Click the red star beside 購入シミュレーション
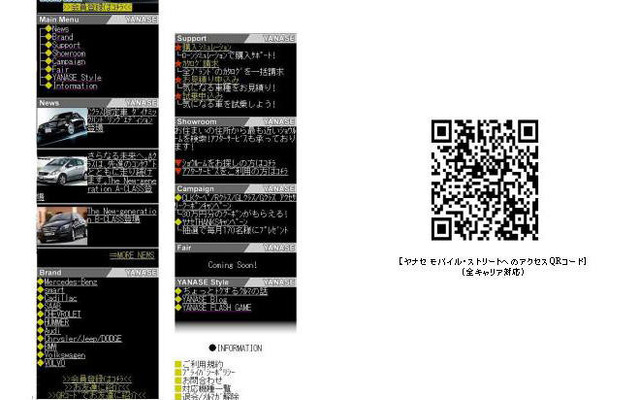 point(178,47)
